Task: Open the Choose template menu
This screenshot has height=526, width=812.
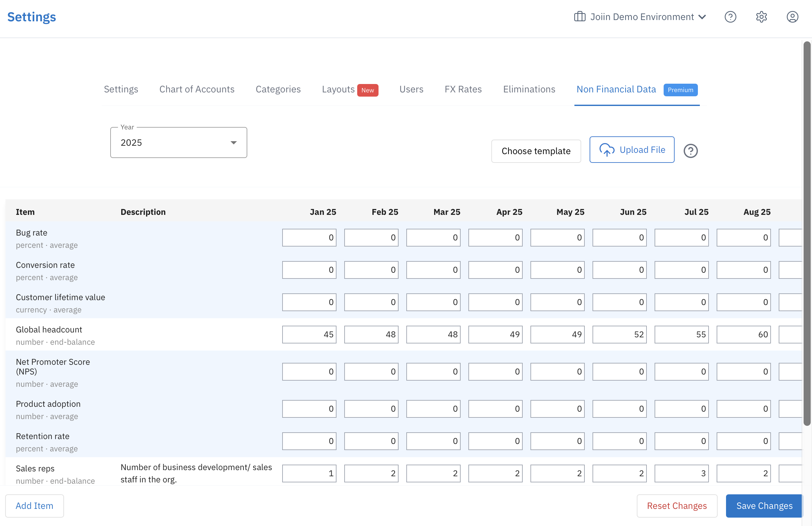Action: coord(536,151)
